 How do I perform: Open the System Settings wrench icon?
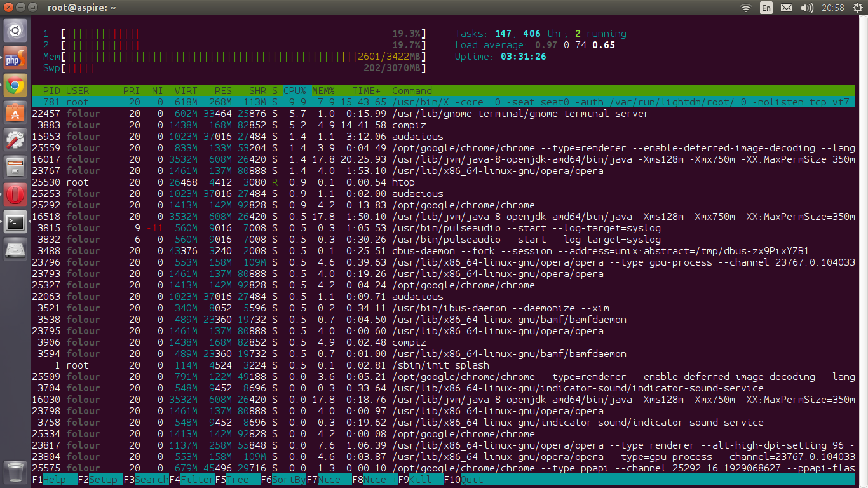click(15, 140)
